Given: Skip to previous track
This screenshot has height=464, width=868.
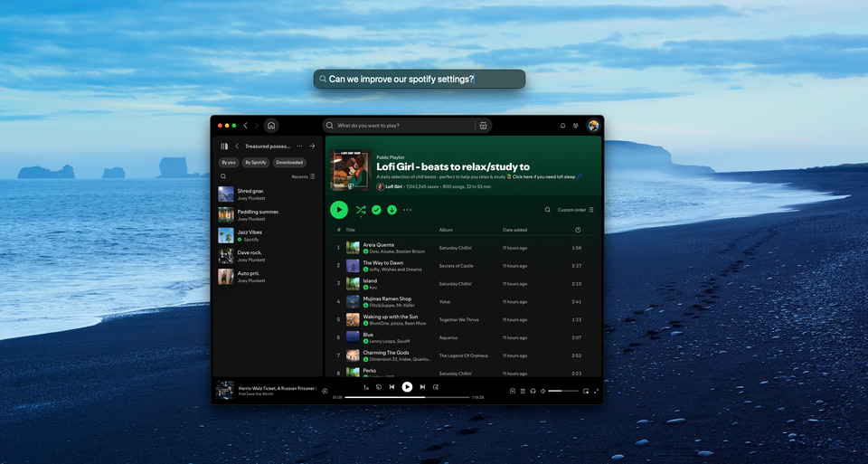Looking at the screenshot, I should click(392, 387).
